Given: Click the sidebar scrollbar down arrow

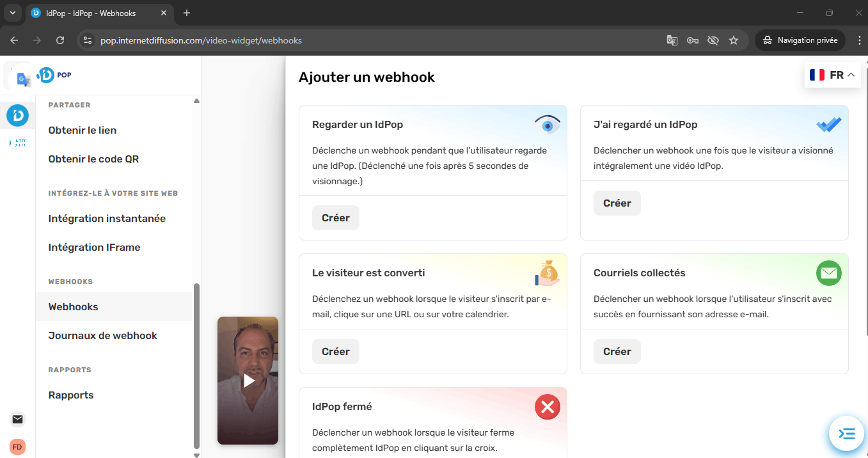Looking at the screenshot, I should pyautogui.click(x=197, y=455).
